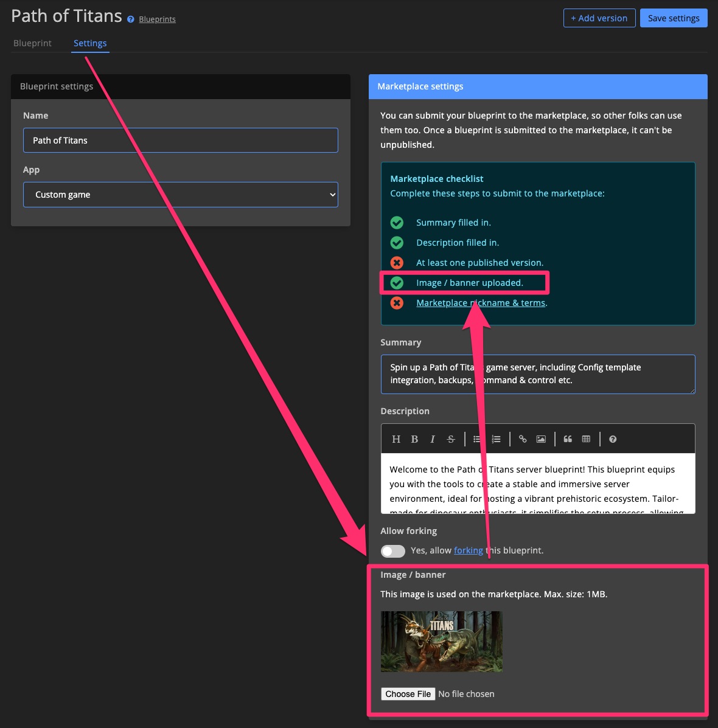718x728 pixels.
Task: Switch to the Settings tab
Action: pos(89,43)
